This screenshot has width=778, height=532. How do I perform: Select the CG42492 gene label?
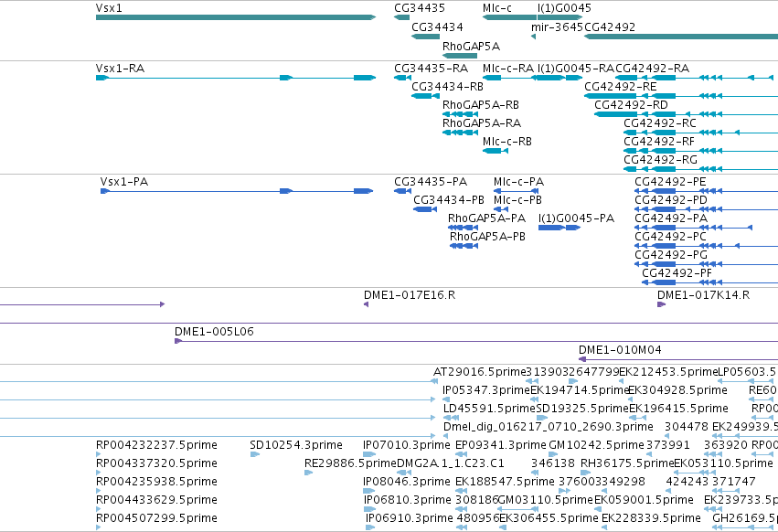coord(610,27)
